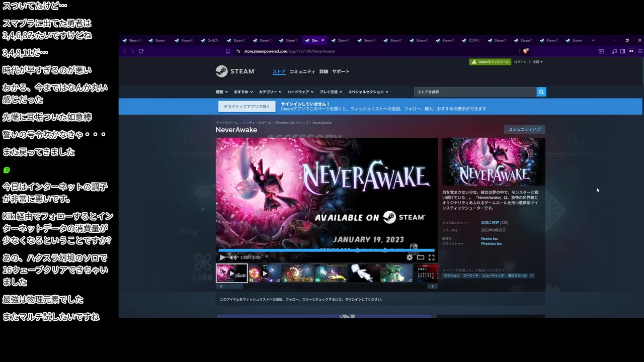Select the アーケード tag

tap(471, 276)
